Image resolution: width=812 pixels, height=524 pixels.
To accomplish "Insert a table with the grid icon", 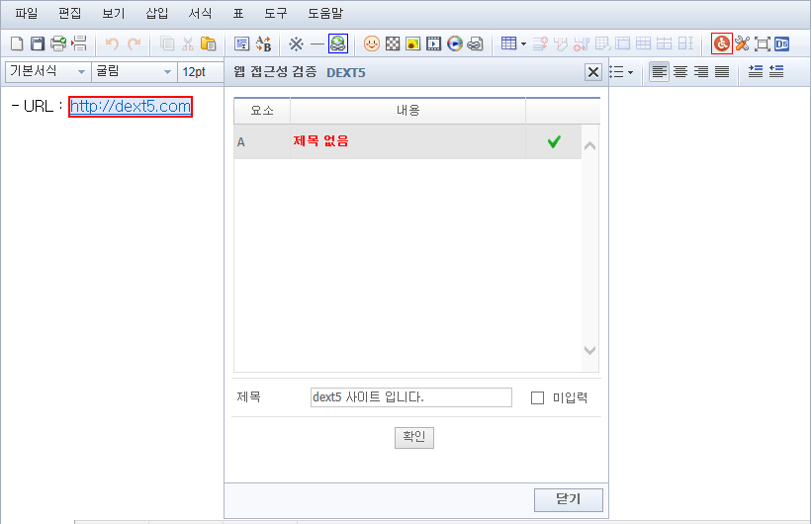I will pyautogui.click(x=508, y=44).
